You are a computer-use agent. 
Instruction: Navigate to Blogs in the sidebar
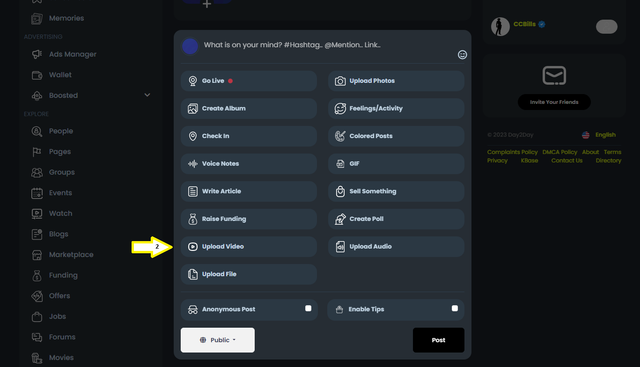tap(58, 234)
